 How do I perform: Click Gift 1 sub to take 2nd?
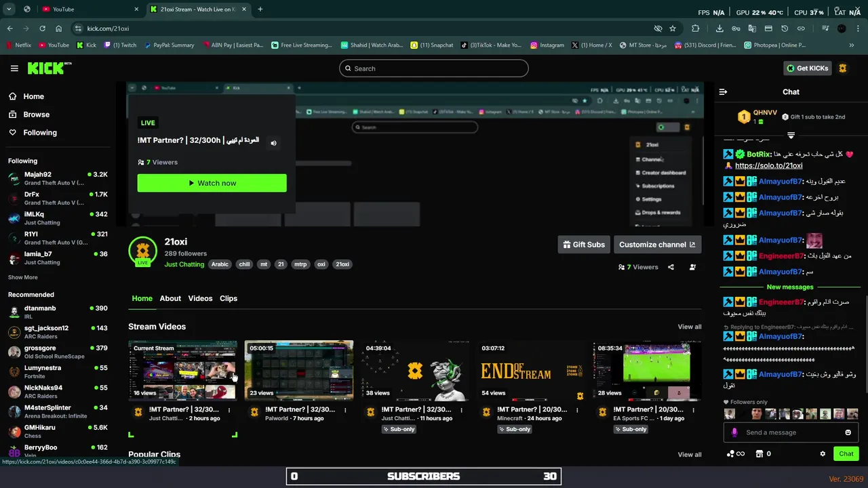(x=814, y=117)
